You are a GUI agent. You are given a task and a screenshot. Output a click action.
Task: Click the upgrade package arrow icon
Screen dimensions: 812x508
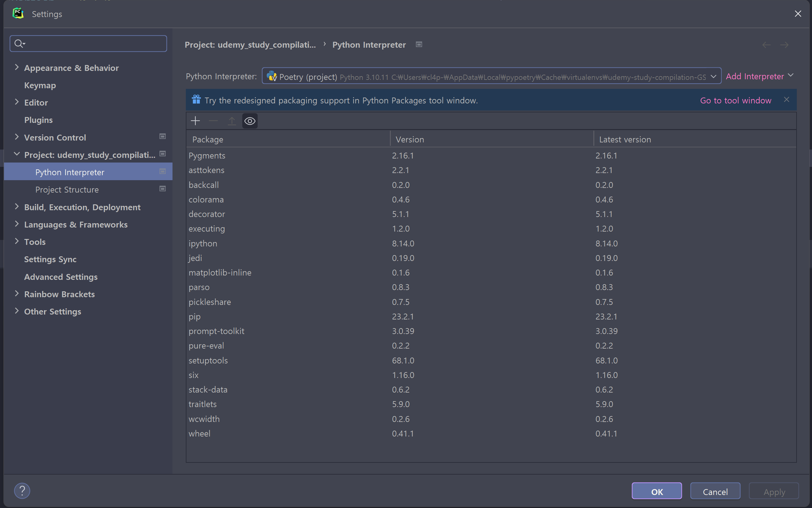coord(232,121)
